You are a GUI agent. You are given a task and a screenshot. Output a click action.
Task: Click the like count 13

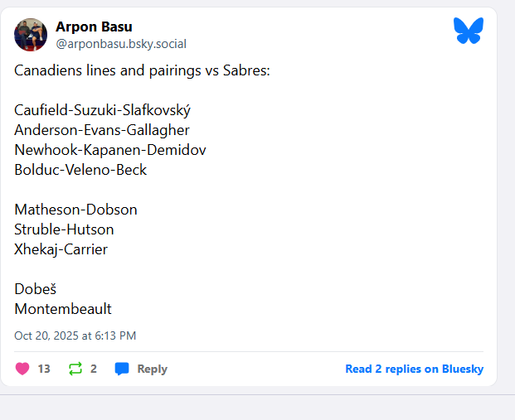tap(44, 369)
